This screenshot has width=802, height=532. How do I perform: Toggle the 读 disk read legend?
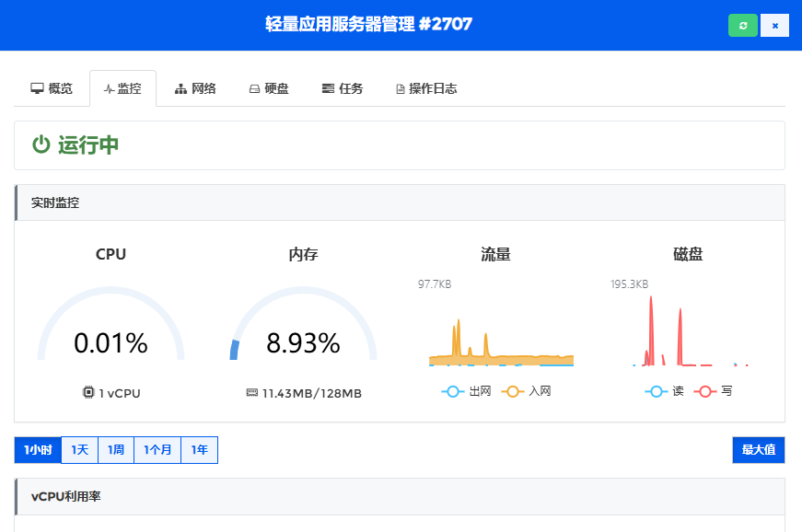tap(665, 391)
